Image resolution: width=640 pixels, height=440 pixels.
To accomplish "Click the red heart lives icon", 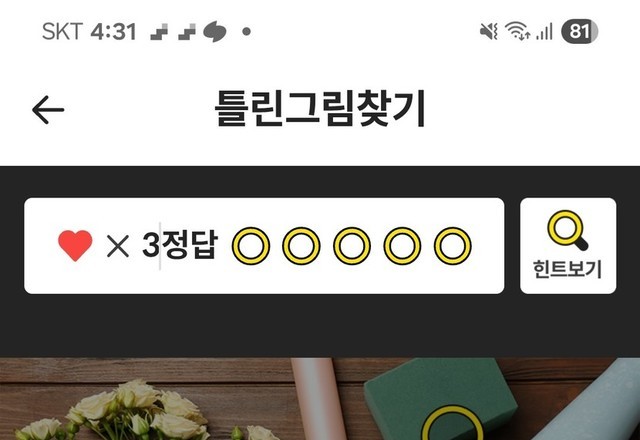I will (x=75, y=245).
